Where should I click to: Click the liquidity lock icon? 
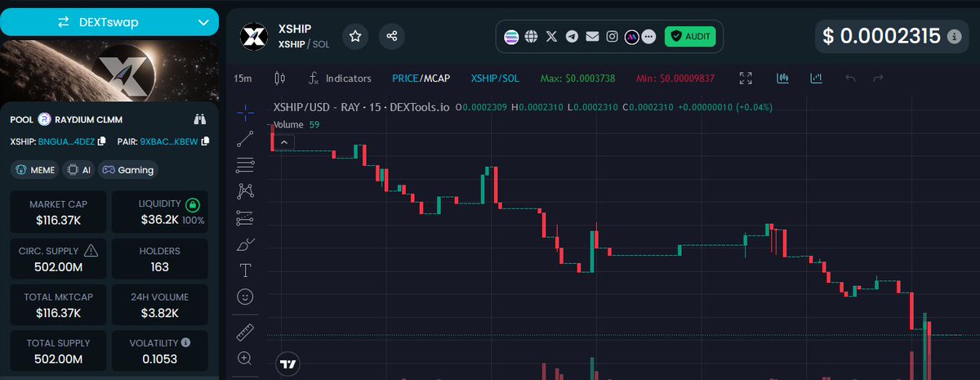192,204
